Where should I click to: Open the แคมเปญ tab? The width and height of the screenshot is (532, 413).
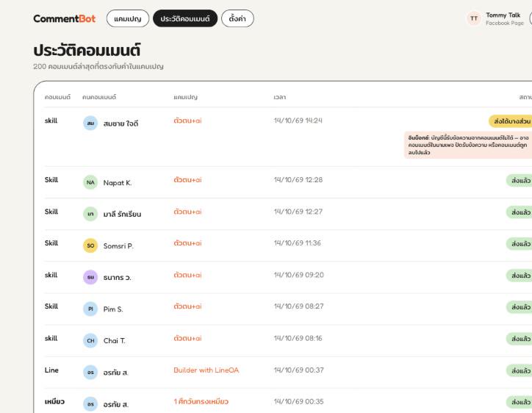pos(128,18)
